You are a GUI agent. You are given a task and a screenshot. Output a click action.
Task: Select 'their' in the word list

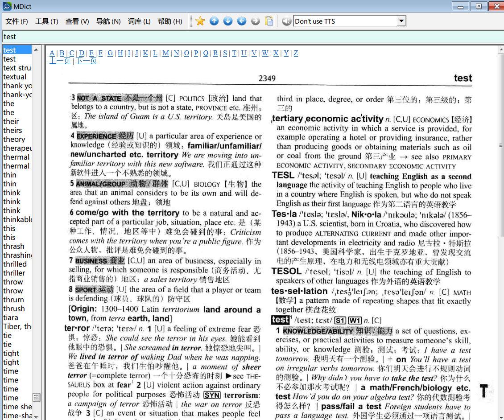coord(17,121)
